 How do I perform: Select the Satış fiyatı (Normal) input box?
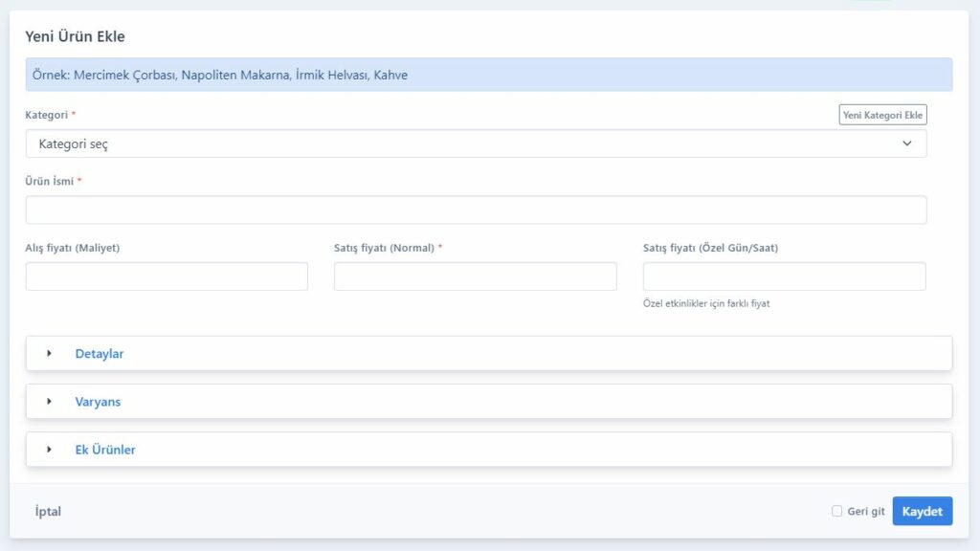[x=475, y=276]
